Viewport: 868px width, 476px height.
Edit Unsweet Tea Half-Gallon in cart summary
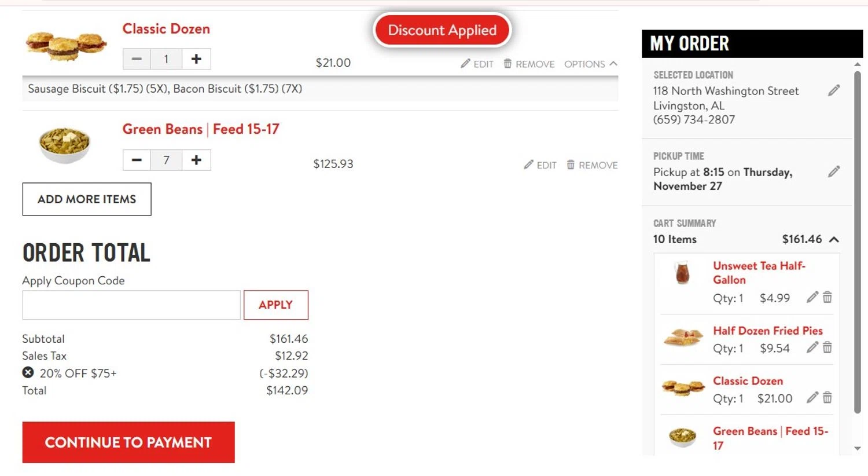(x=812, y=298)
